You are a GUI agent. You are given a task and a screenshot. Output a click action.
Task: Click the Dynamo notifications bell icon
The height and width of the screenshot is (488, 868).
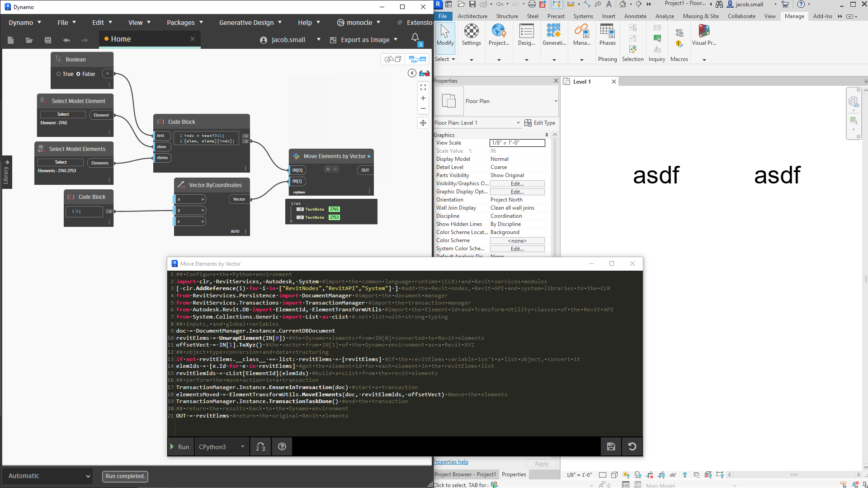click(415, 38)
